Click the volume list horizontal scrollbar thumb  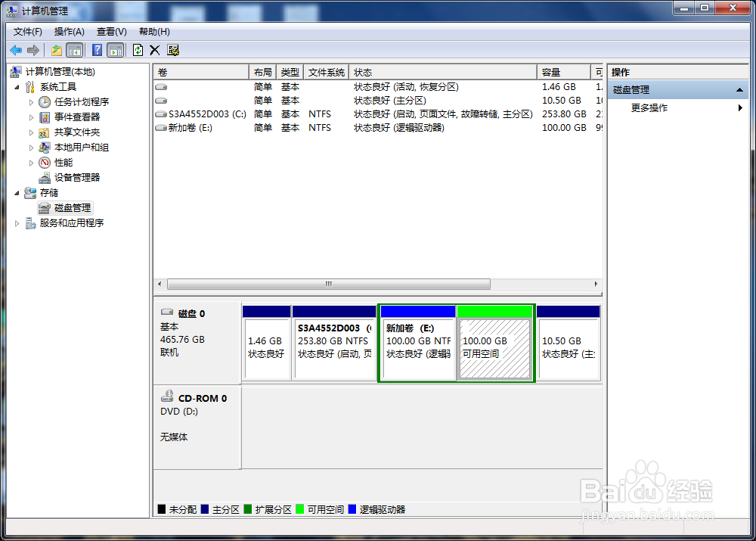point(329,284)
